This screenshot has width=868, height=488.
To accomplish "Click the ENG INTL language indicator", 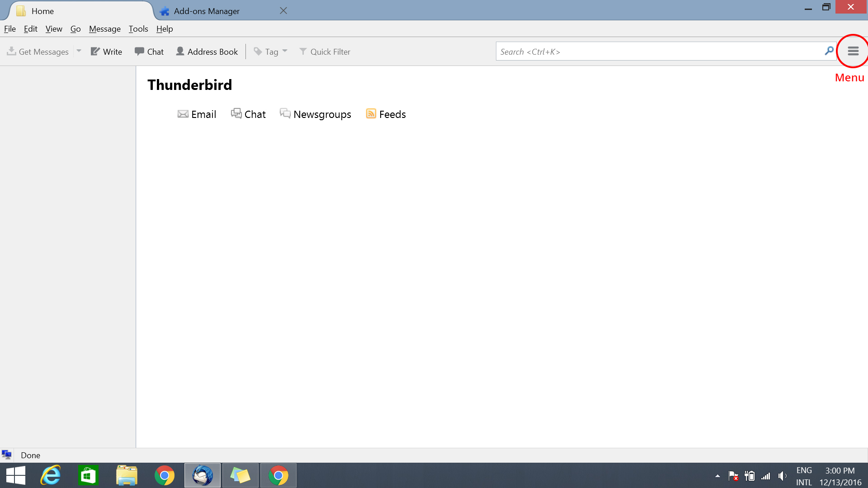I will [804, 476].
